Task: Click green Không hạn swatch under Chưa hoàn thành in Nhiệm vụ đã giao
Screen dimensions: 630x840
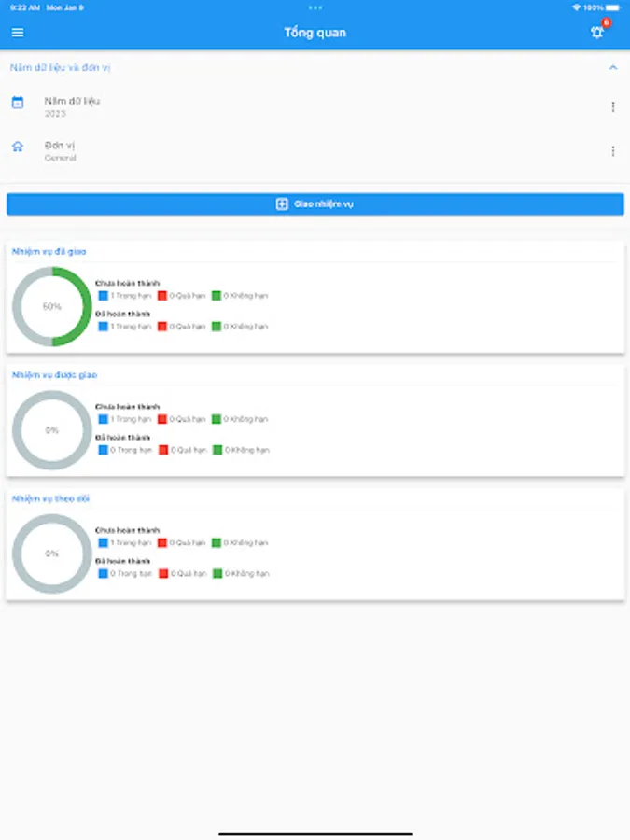Action: tap(217, 296)
